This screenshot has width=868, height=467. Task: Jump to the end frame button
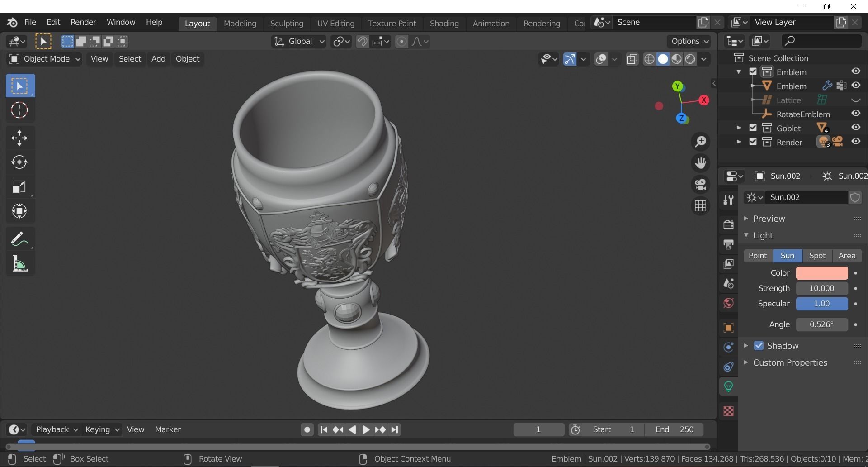395,429
